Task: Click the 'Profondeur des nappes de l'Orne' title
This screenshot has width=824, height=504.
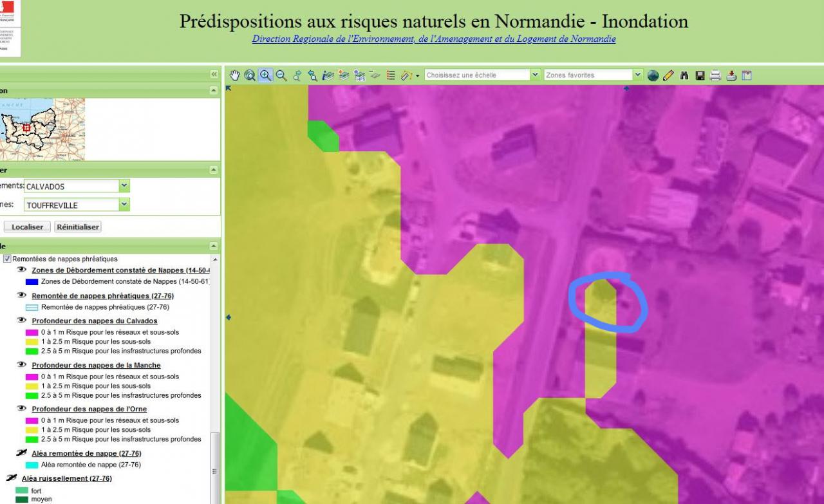Action: tap(89, 409)
